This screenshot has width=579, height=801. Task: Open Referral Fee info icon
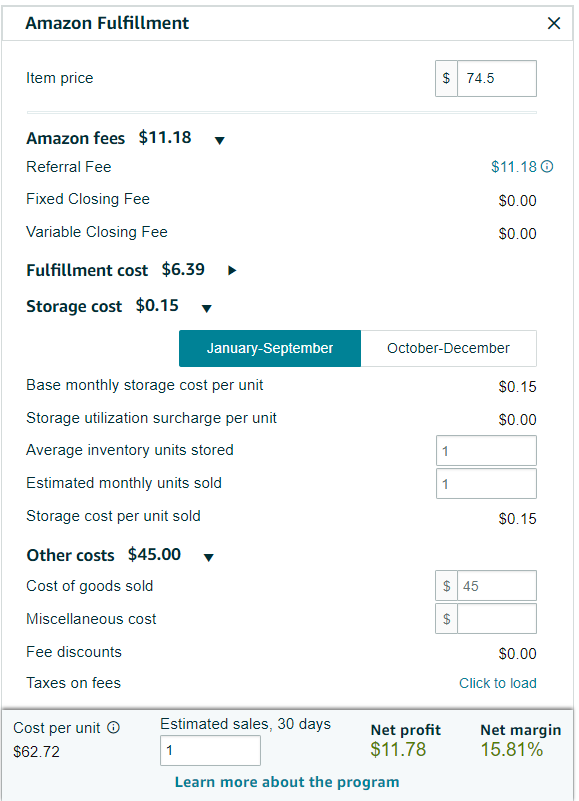(x=547, y=167)
